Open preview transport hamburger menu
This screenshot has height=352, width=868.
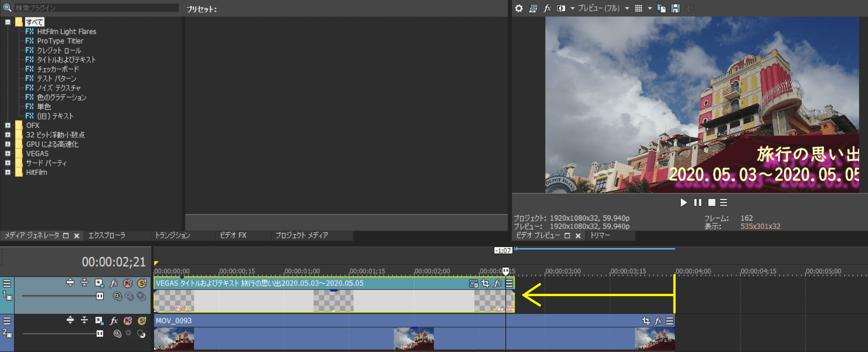(724, 202)
